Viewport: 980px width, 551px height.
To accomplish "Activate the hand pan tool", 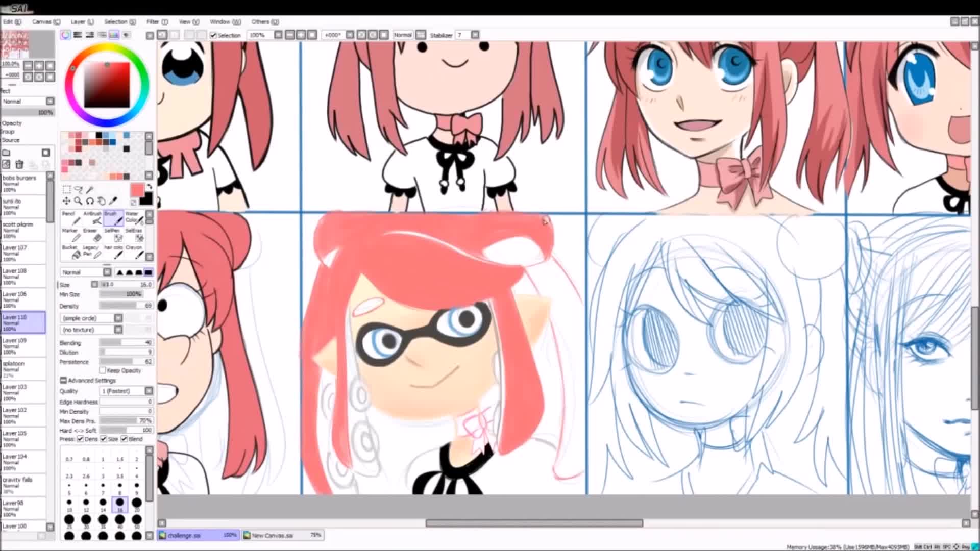I will tap(102, 201).
